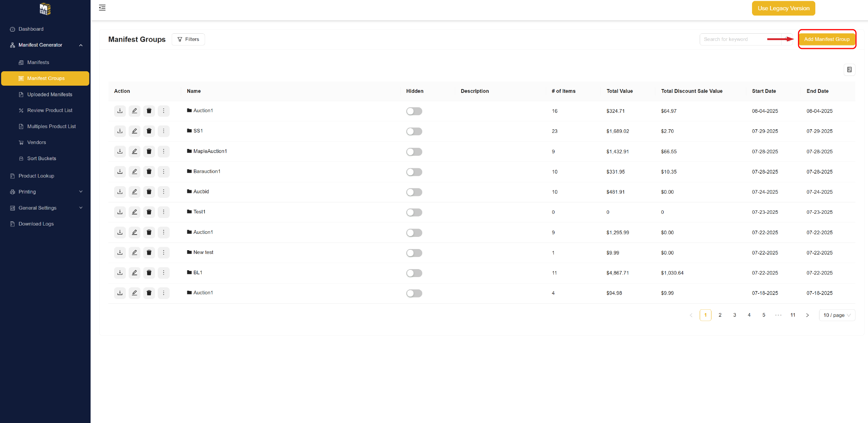
Task: Click edit pencil icon for BL1 row
Action: 134,273
